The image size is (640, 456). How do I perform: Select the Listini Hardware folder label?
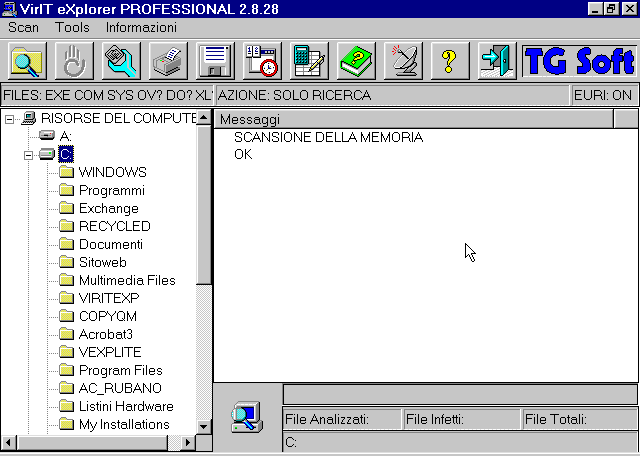point(126,406)
